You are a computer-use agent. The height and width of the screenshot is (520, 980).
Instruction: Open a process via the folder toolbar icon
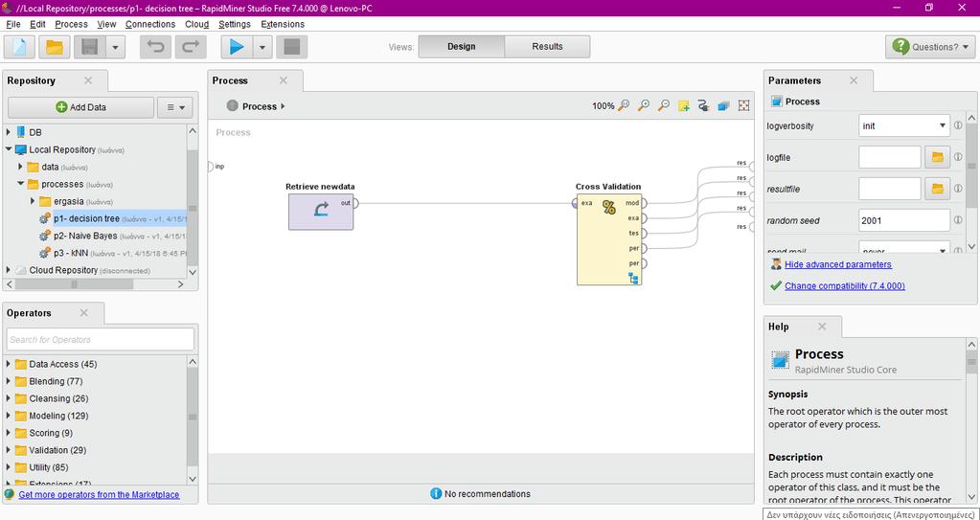point(55,47)
